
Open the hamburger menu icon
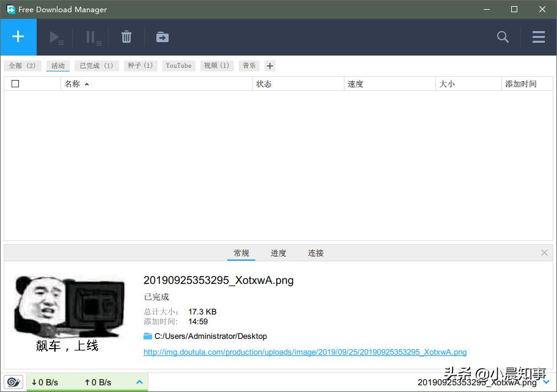pos(538,37)
